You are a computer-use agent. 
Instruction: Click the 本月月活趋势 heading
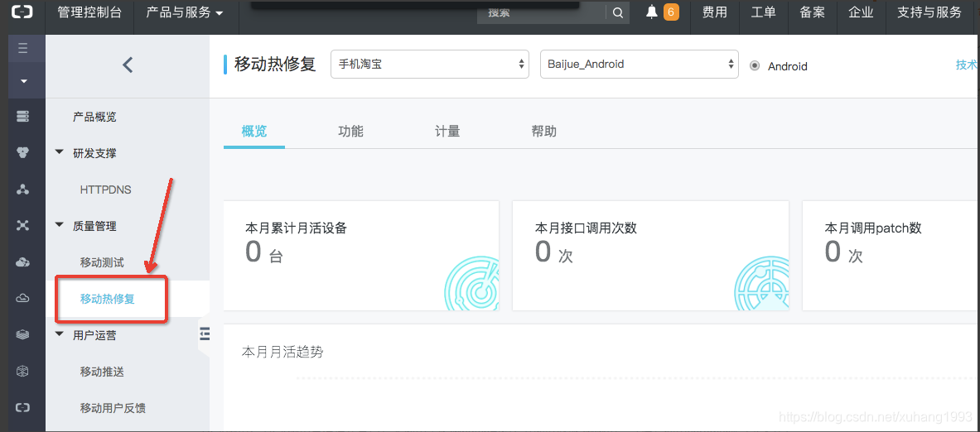[282, 352]
